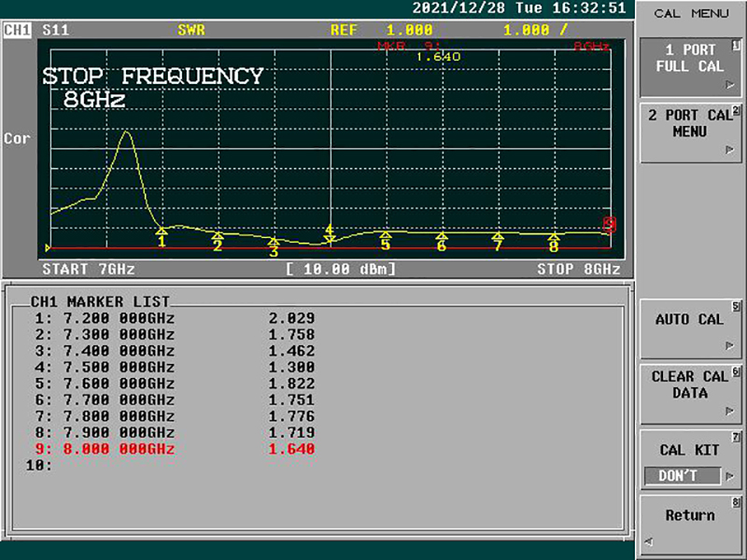Screen dimensions: 747x560
Task: Select marker 8 triangle on the trace
Action: tap(554, 237)
